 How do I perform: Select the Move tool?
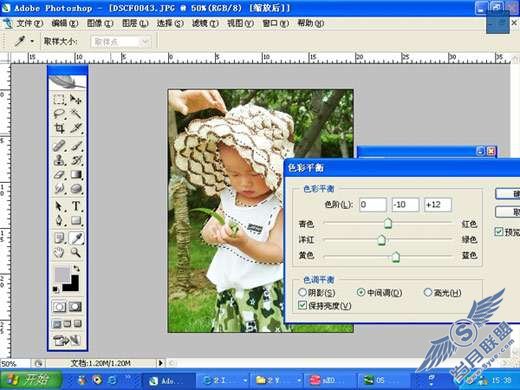(76, 99)
